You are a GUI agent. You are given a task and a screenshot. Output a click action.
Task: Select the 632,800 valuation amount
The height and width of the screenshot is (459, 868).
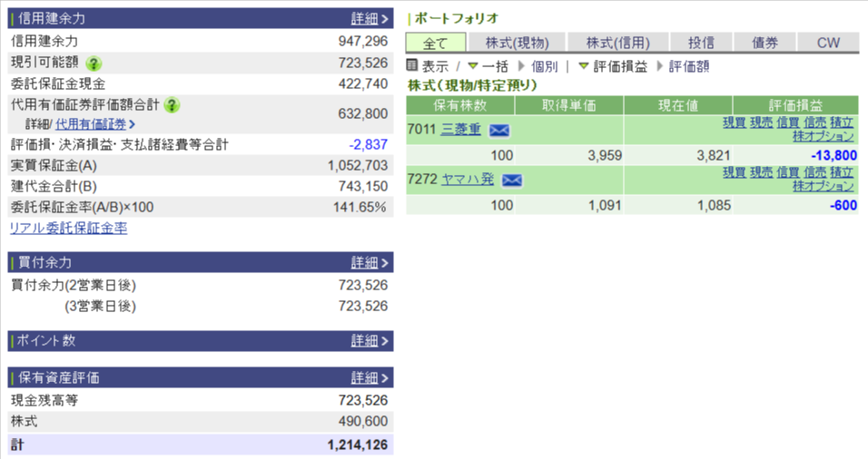pyautogui.click(x=363, y=114)
